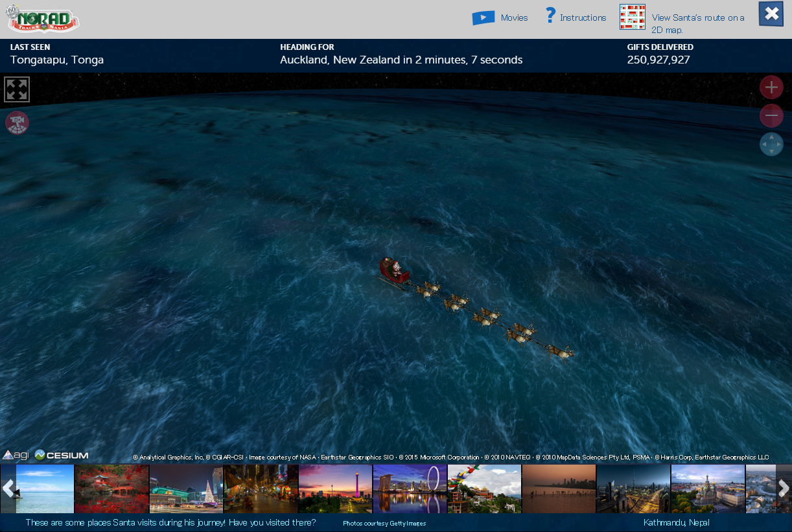Show previous photos with left arrow

tap(8, 489)
